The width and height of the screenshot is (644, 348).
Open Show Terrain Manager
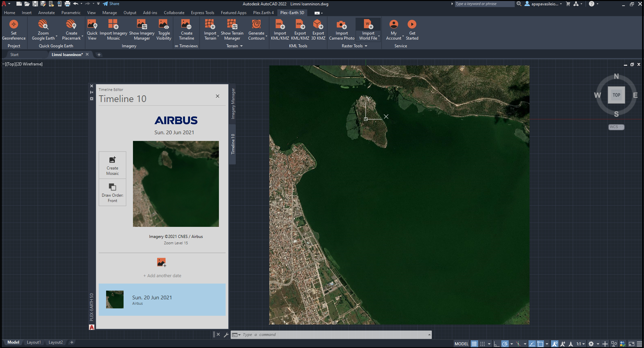(x=232, y=30)
